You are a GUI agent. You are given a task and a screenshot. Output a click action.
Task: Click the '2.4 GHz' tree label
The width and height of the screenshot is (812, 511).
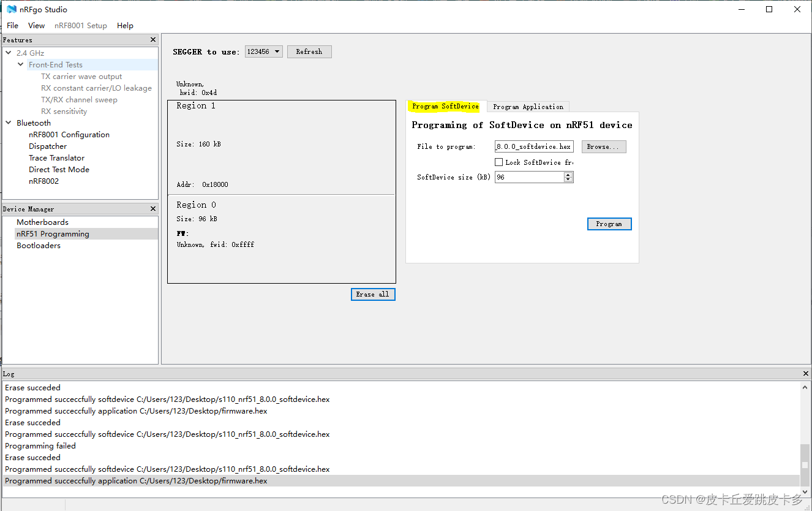(x=30, y=53)
